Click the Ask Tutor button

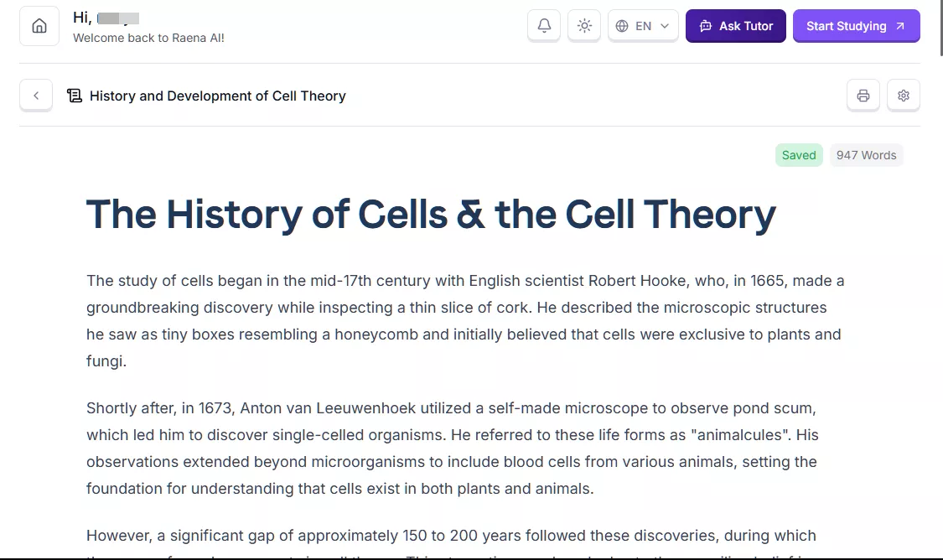coord(736,26)
